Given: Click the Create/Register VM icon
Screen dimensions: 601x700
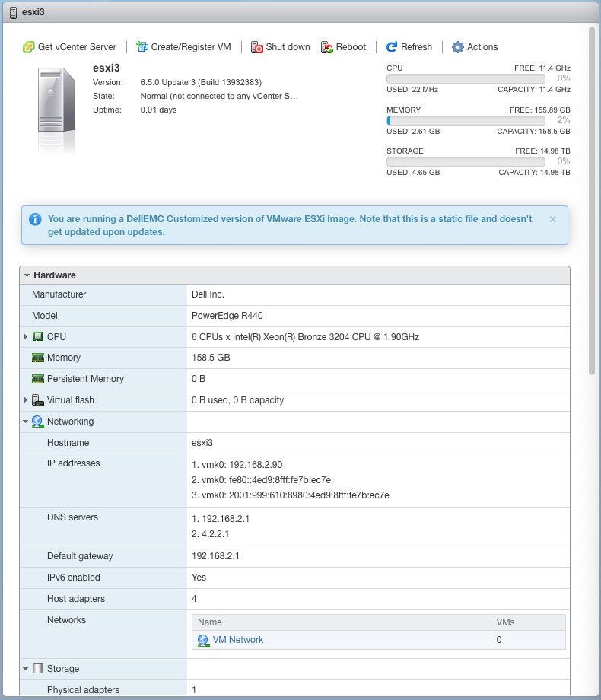Looking at the screenshot, I should click(142, 46).
